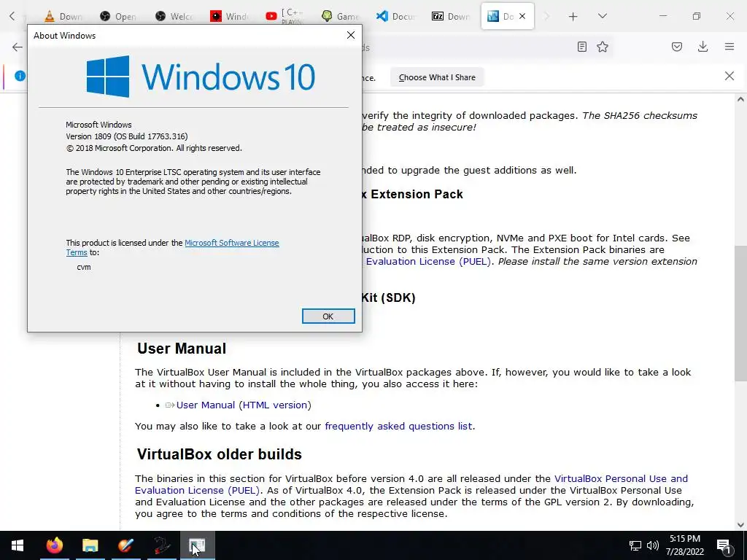Switch to the 7-Zip Download tab
Image resolution: width=747 pixels, height=560 pixels.
pyautogui.click(x=451, y=16)
